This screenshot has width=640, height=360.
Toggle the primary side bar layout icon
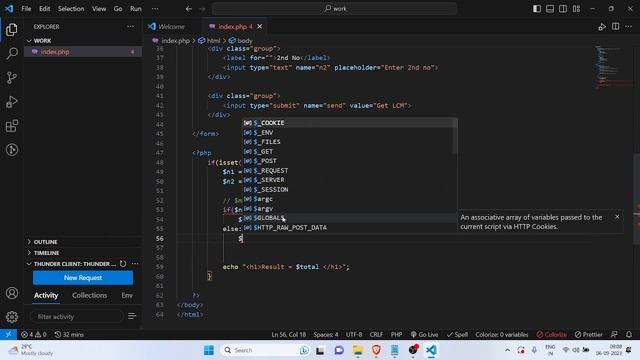[x=537, y=9]
